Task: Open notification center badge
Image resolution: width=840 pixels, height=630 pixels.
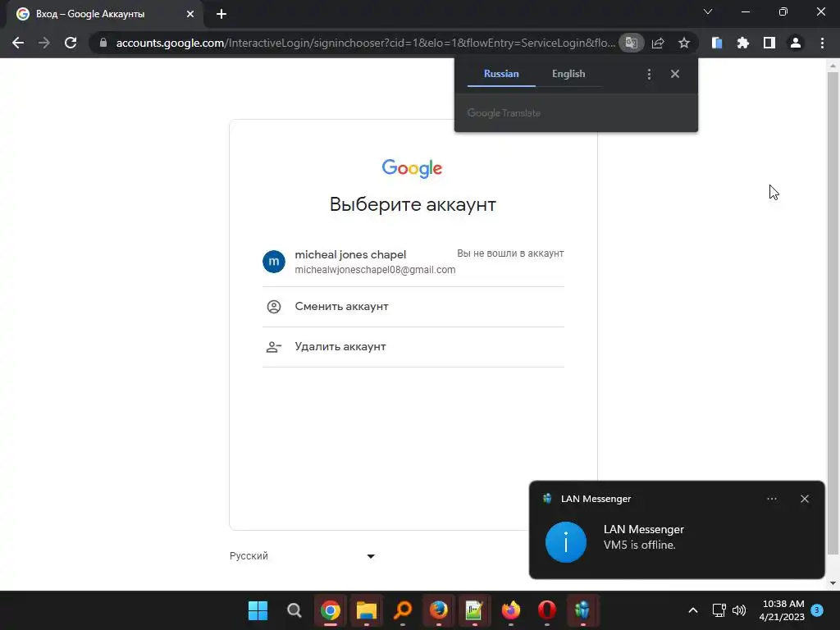Action: click(817, 609)
